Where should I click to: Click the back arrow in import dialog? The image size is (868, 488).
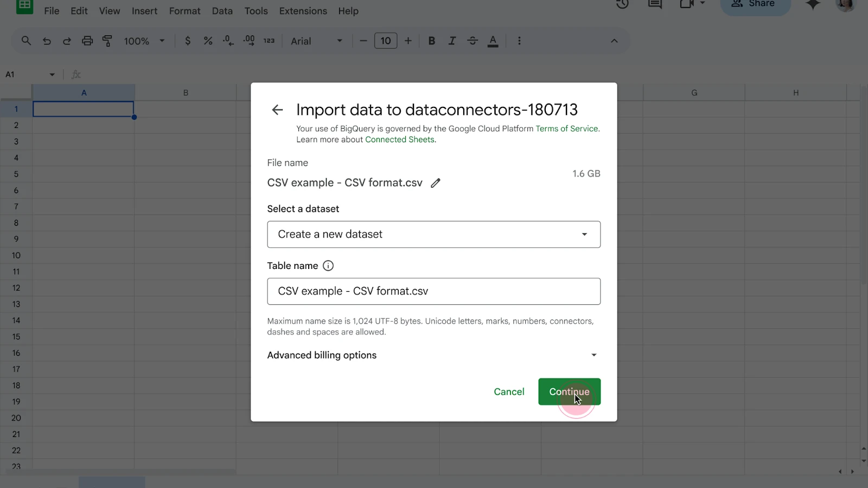coord(277,110)
